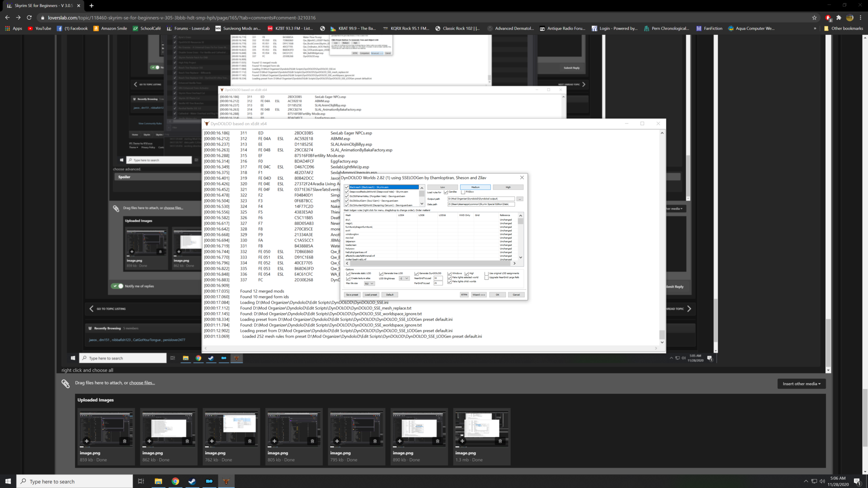Image resolution: width=868 pixels, height=488 pixels.
Task: Reload the LoversLab page
Action: click(x=29, y=18)
